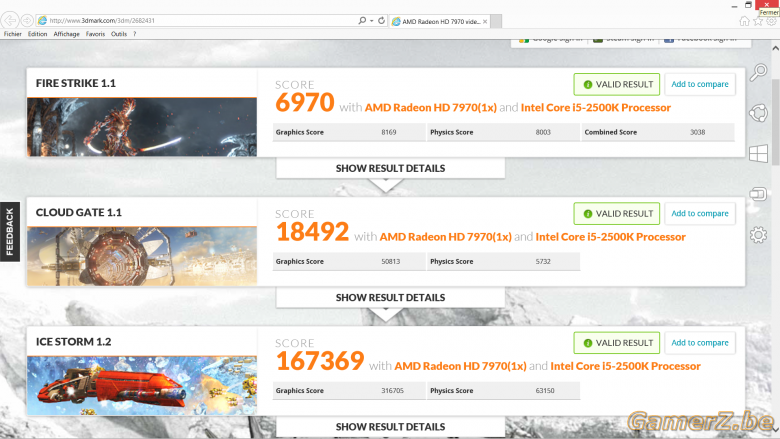Open a new blank tab

click(x=496, y=21)
